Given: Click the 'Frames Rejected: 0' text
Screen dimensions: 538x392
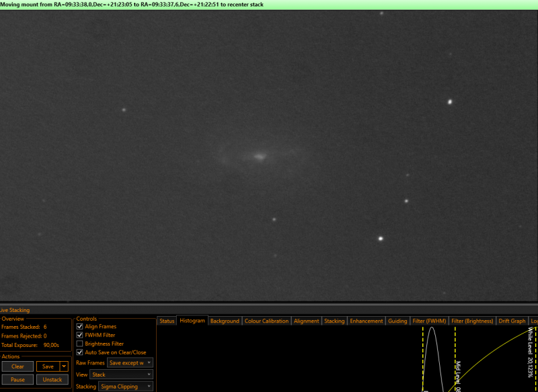Looking at the screenshot, I should [x=24, y=336].
